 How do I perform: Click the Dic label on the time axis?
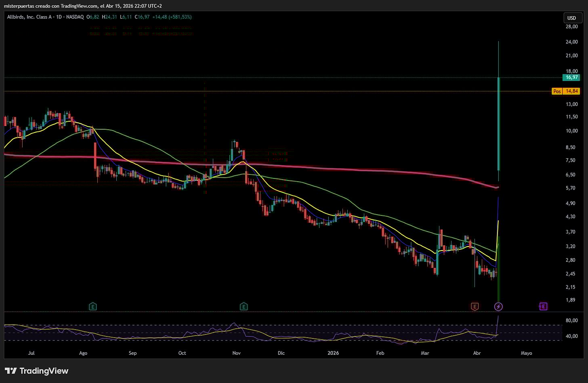coord(281,353)
